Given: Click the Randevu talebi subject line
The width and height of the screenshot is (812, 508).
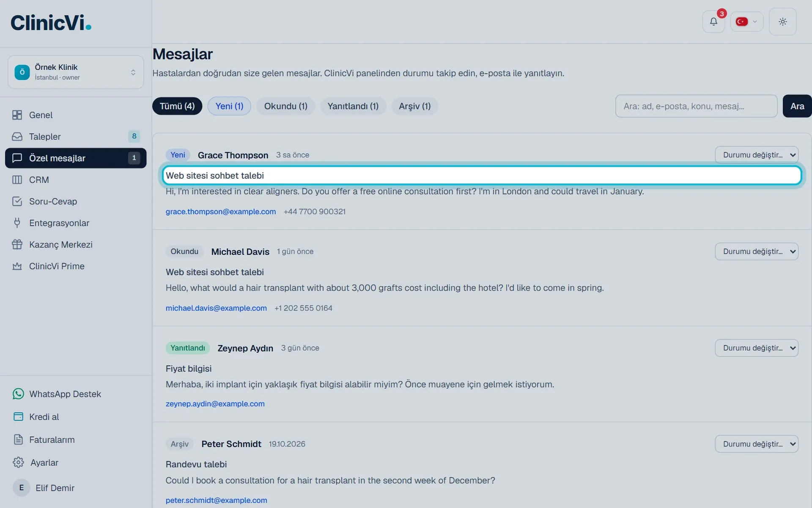Looking at the screenshot, I should (x=196, y=464).
